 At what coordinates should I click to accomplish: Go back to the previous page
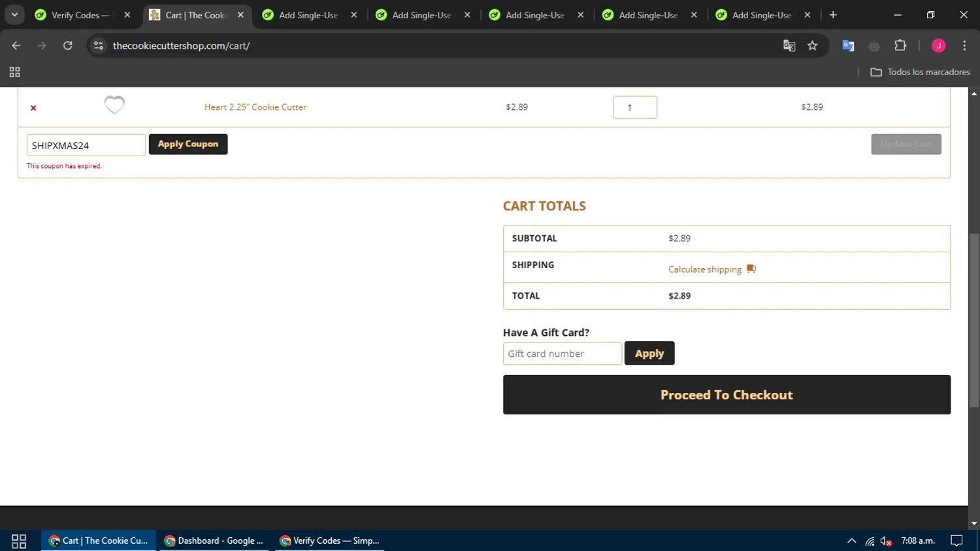pyautogui.click(x=16, y=46)
